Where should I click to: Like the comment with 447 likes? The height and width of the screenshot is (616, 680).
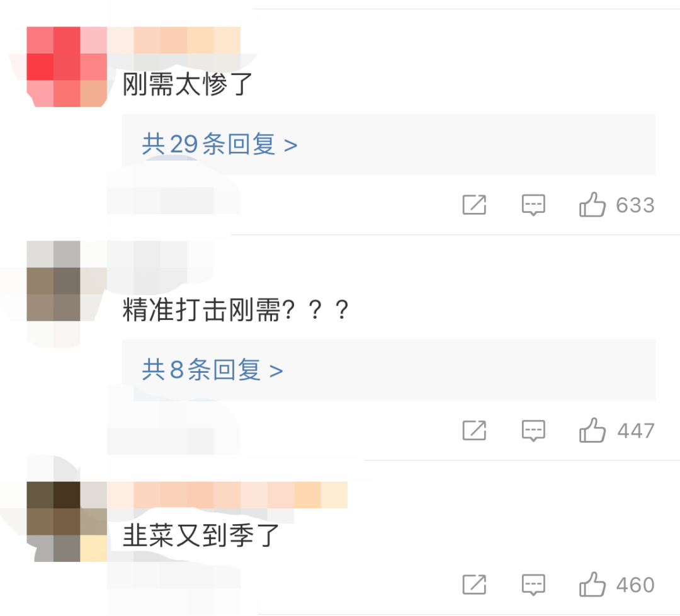(592, 430)
